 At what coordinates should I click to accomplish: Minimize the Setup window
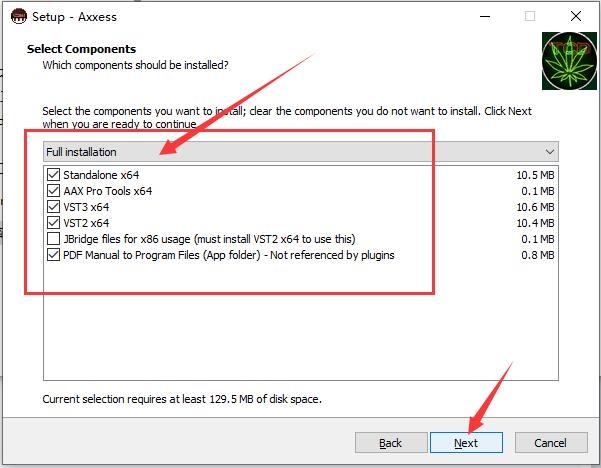pyautogui.click(x=485, y=16)
